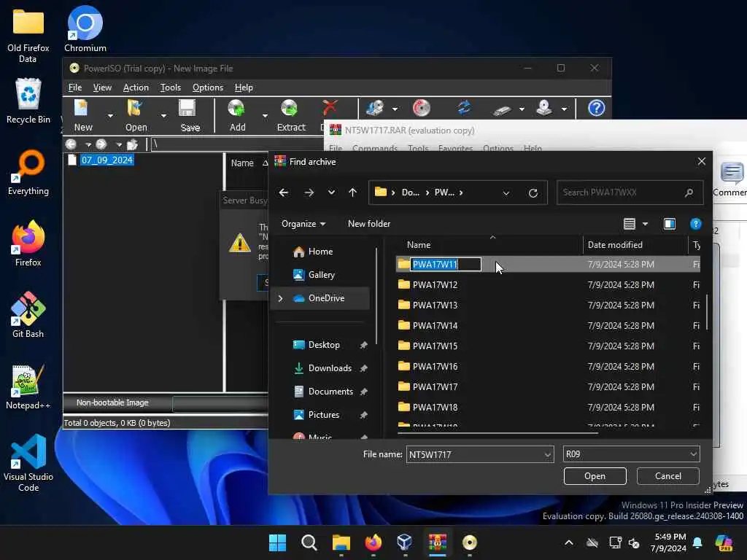The height and width of the screenshot is (560, 747).
Task: Select the Desktop item in sidebar
Action: coord(324,345)
